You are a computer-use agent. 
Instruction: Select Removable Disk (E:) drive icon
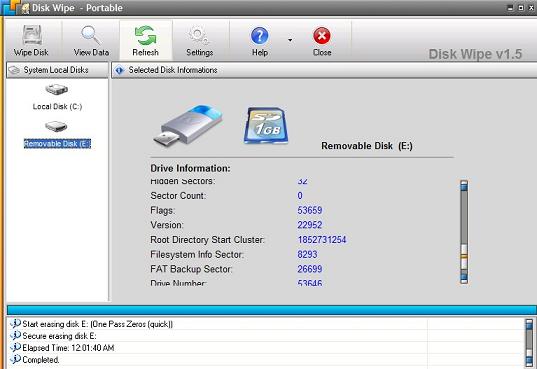[56, 126]
